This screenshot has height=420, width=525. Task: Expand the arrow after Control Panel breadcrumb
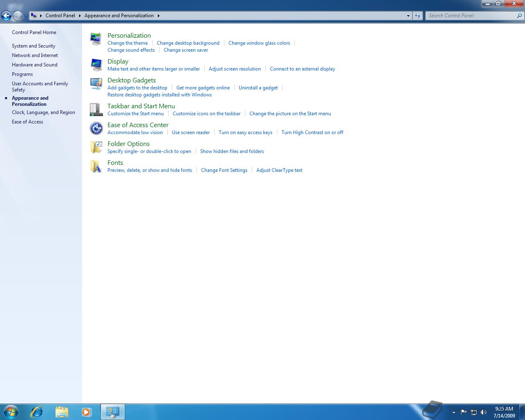click(80, 16)
